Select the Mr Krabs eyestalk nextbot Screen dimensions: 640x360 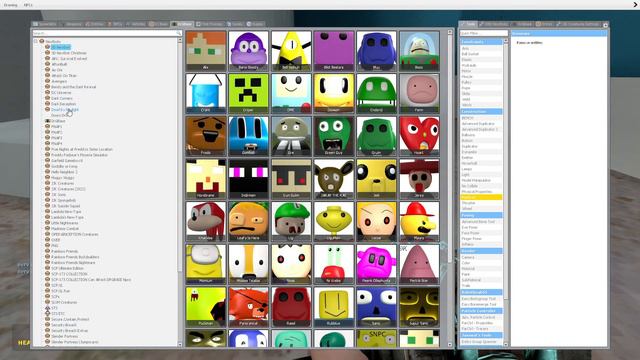(x=334, y=264)
